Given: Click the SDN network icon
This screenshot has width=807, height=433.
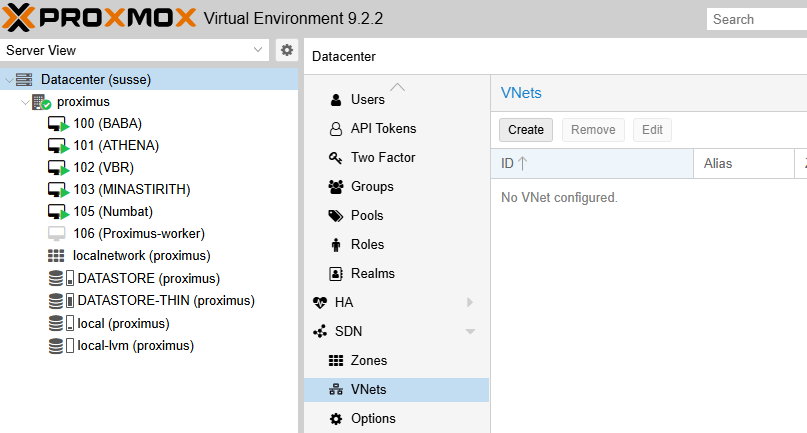Looking at the screenshot, I should point(320,332).
